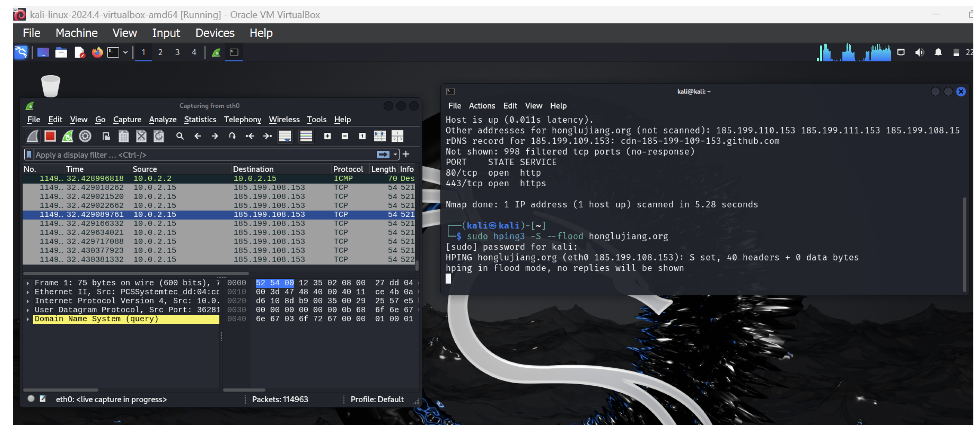Expand the Frame 1 tree item
980x435 pixels.
tap(28, 283)
